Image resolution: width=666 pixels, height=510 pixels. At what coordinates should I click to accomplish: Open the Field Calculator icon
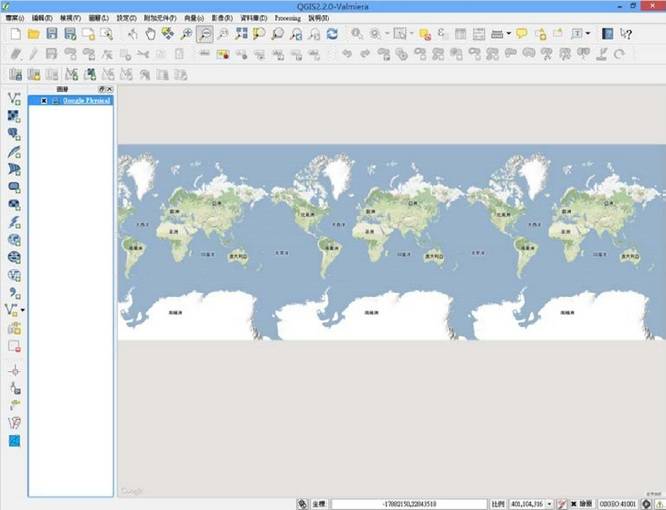(479, 34)
